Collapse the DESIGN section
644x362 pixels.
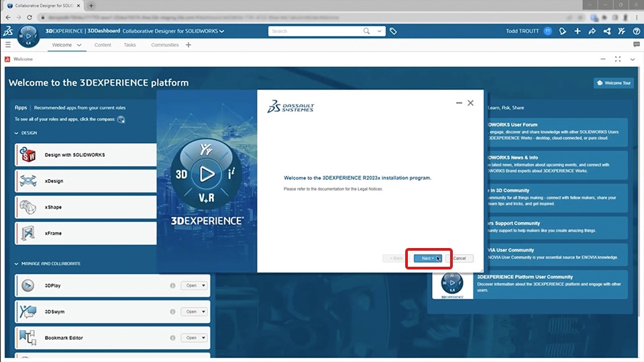point(16,133)
